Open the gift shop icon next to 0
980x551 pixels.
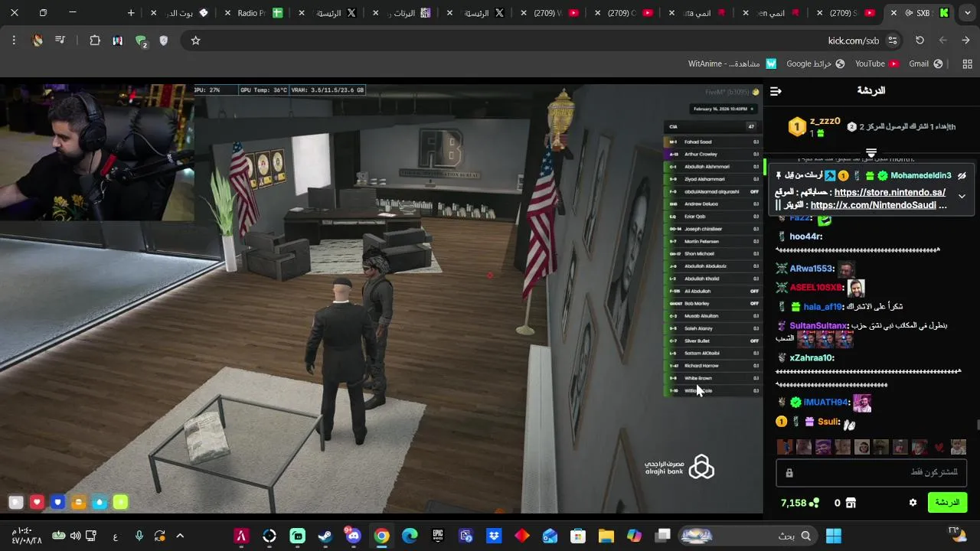pos(851,503)
